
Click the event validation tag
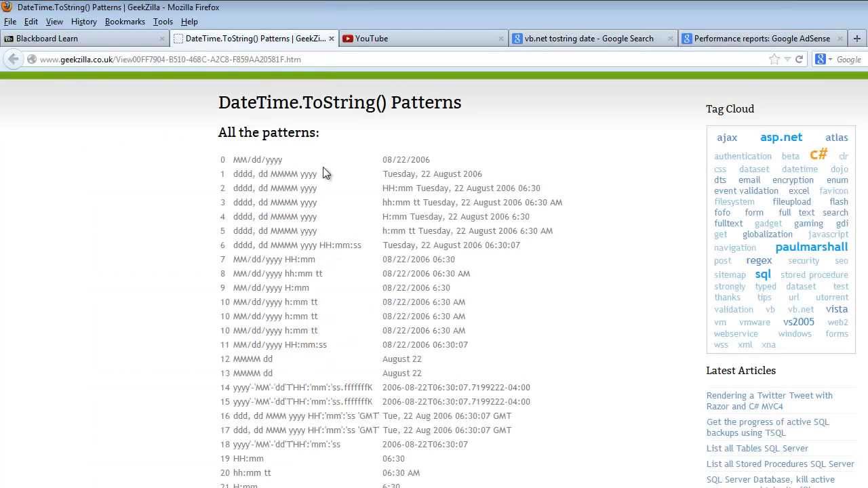click(x=746, y=191)
